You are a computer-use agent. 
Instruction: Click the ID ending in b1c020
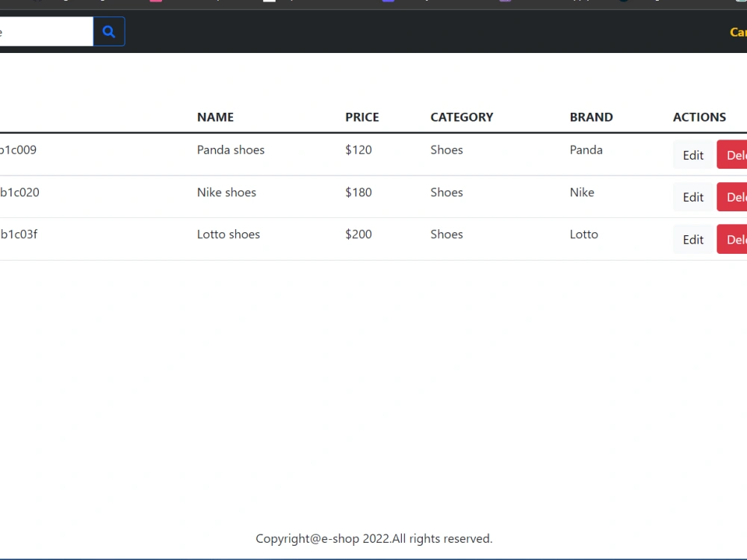pos(19,193)
